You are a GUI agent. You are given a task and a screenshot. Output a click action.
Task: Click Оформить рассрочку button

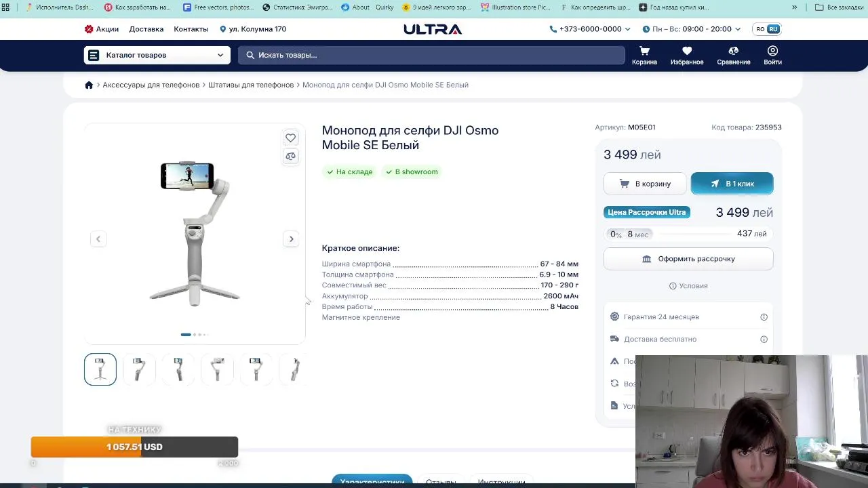(688, 259)
